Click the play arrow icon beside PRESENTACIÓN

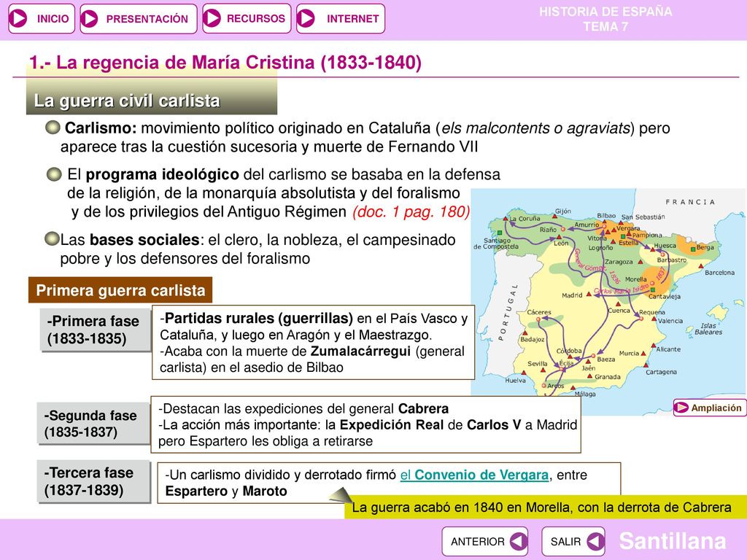90,19
